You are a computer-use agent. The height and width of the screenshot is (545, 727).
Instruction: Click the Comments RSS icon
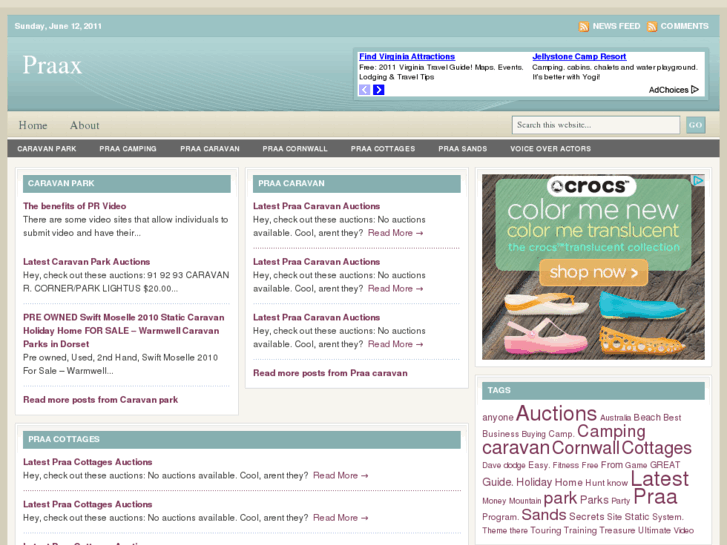(x=652, y=26)
